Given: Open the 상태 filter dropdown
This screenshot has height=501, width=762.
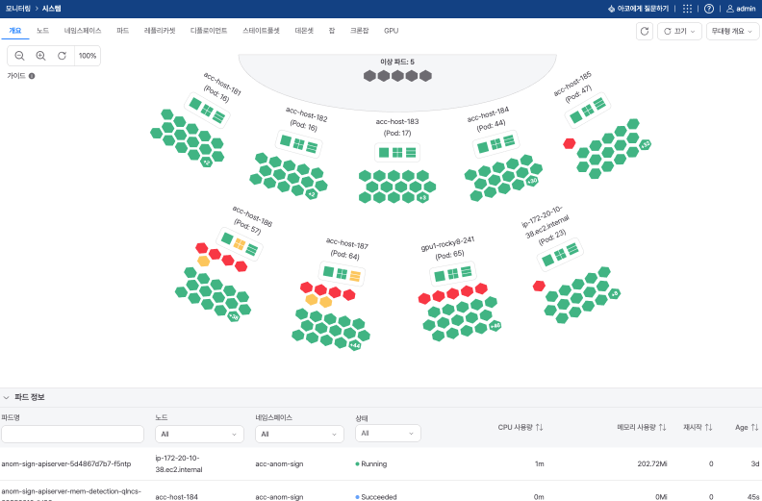Looking at the screenshot, I should 388,433.
